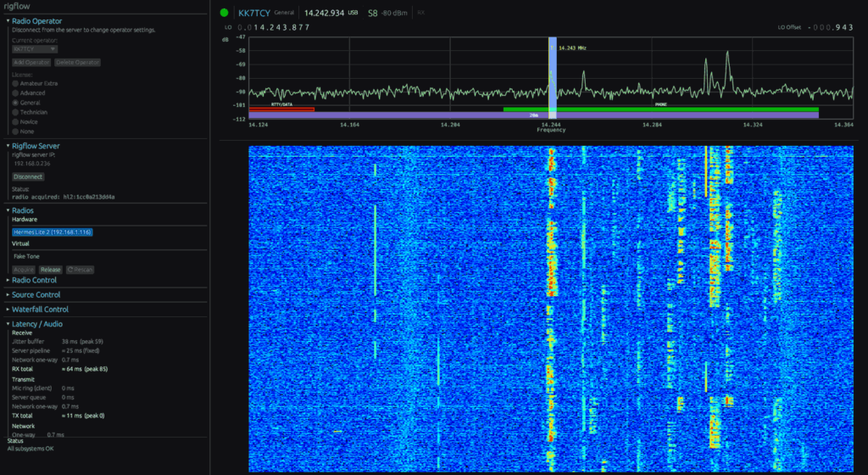Choose the General license radio button
868x475 pixels.
coord(15,103)
